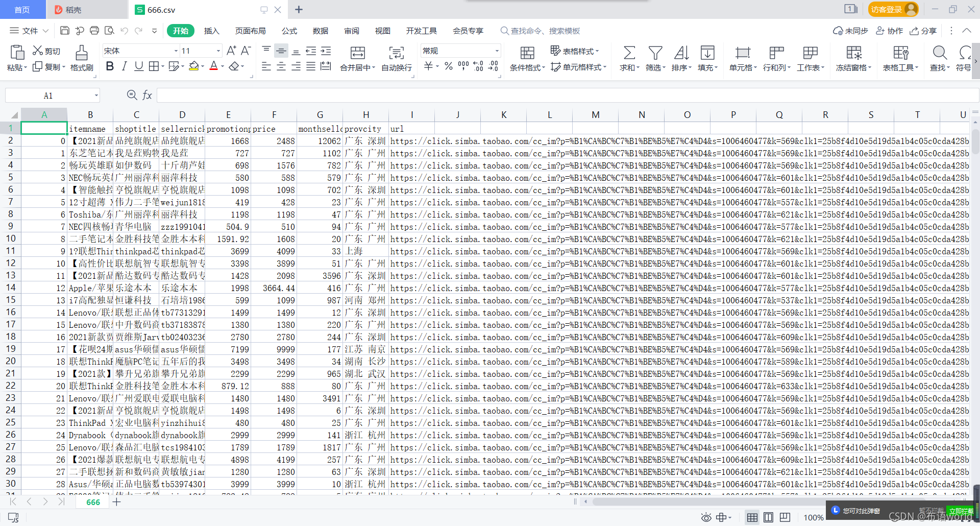Click the Table Tools icon
Viewport: 980px width, 526px height.
(901, 53)
